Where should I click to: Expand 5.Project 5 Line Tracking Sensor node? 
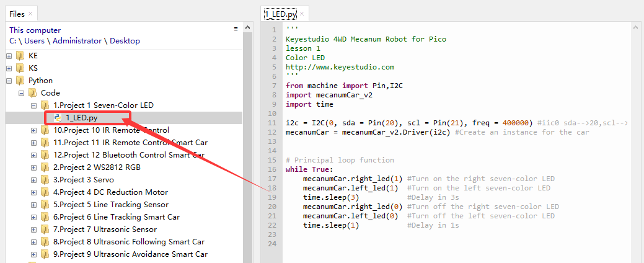click(x=33, y=205)
